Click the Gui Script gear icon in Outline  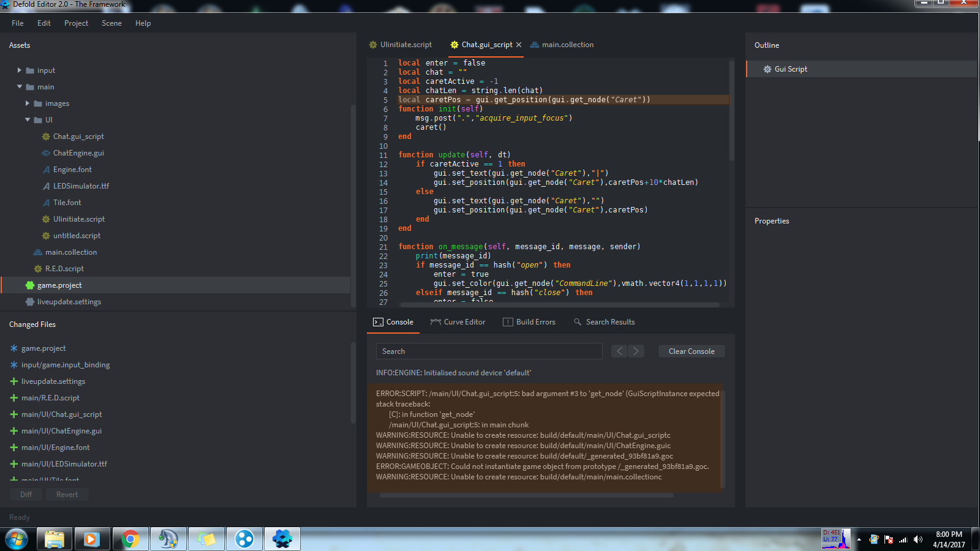[767, 69]
